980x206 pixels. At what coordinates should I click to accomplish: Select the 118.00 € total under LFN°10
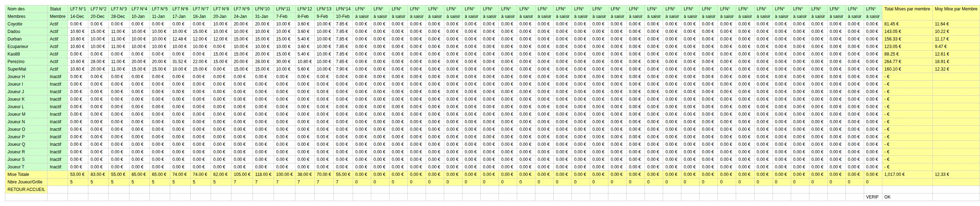pyautogui.click(x=263, y=174)
